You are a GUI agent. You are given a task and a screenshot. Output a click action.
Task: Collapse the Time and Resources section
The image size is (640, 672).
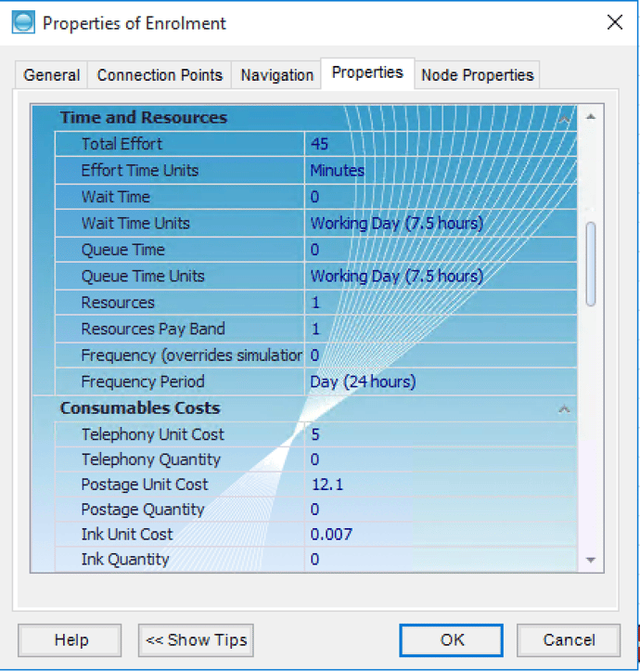[564, 119]
